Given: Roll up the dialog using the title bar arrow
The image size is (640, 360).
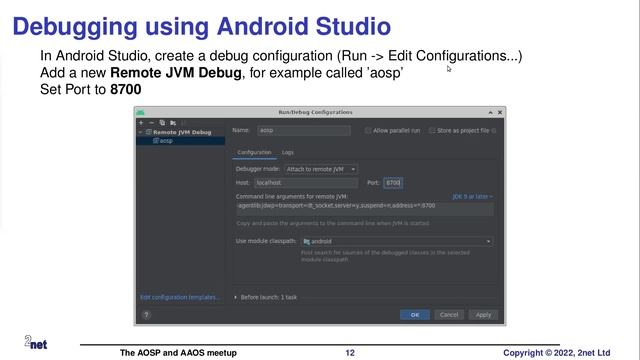Looking at the screenshot, I should pos(490,112).
